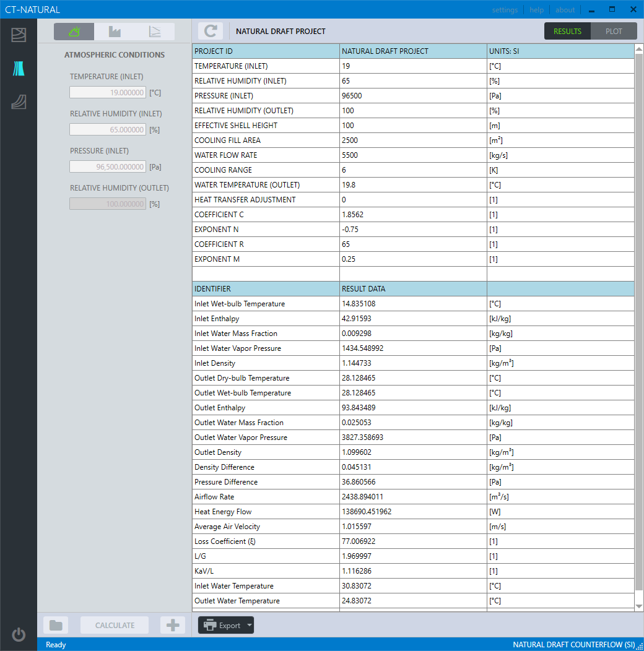This screenshot has width=644, height=651.
Task: Click the Relative Humidity (Inlet) input field
Action: point(108,129)
